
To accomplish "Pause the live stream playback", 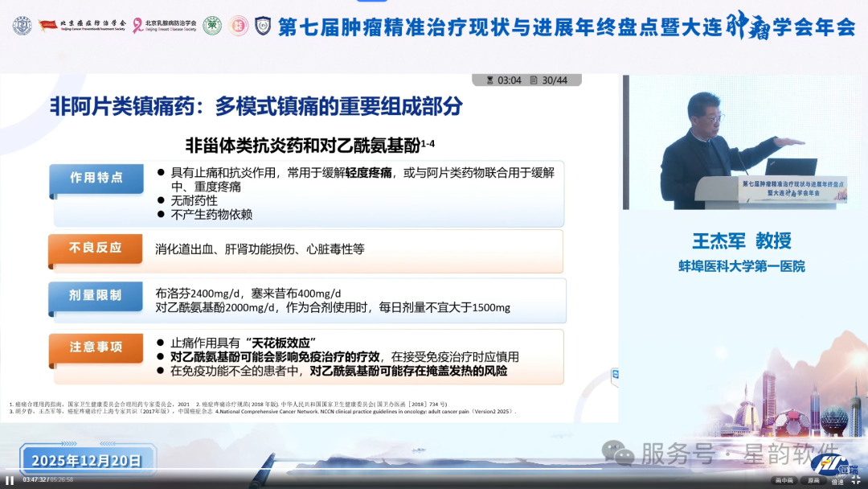I will tap(11, 481).
